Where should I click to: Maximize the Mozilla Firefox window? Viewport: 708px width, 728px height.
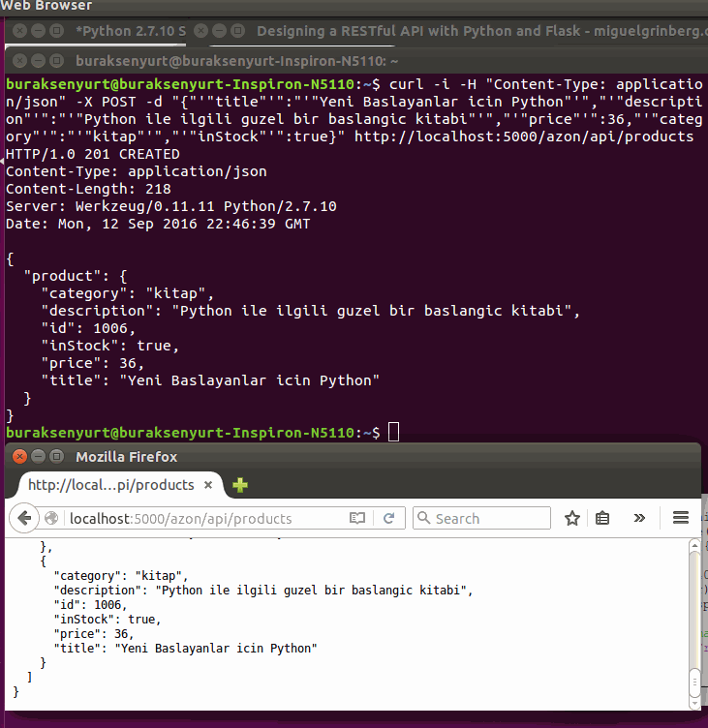tap(57, 457)
